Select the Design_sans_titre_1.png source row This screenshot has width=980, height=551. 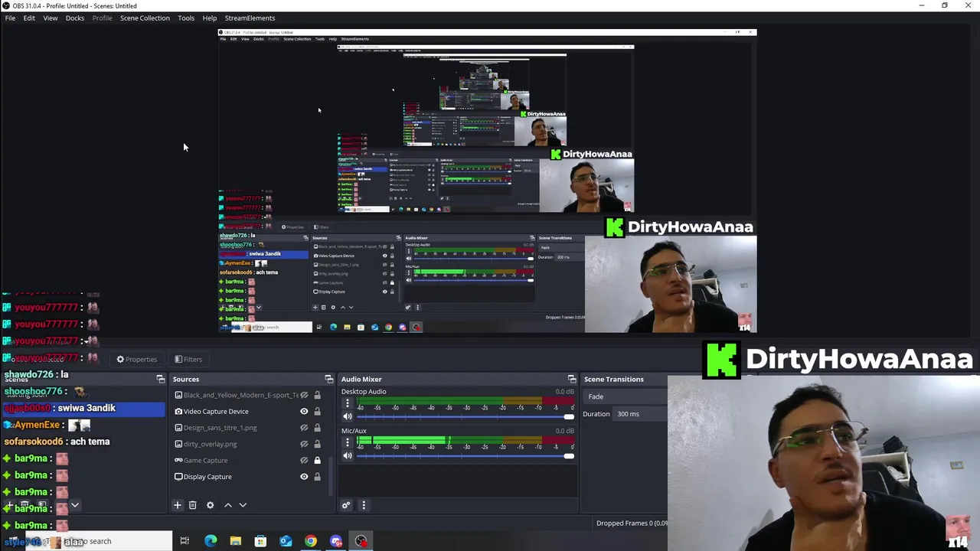(249, 428)
